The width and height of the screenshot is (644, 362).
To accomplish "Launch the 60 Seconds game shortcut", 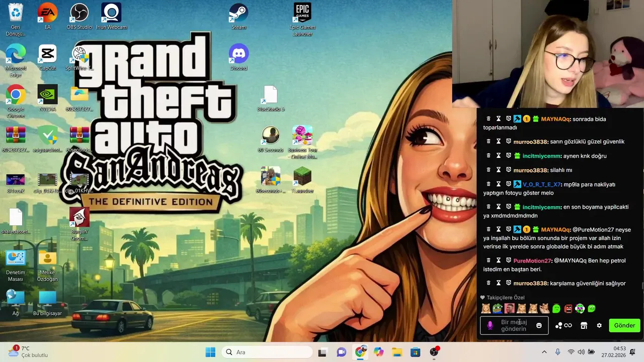I will coord(271,139).
